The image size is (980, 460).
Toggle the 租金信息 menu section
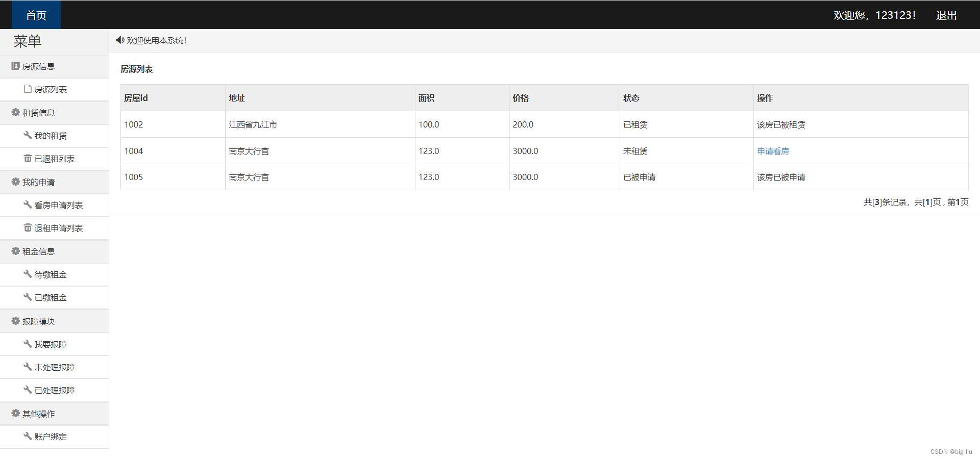54,251
